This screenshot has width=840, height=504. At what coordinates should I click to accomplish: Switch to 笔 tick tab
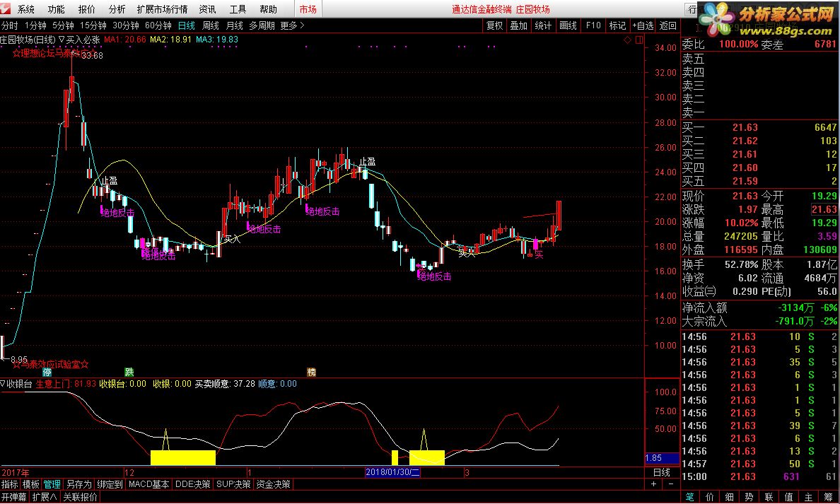coord(690,497)
